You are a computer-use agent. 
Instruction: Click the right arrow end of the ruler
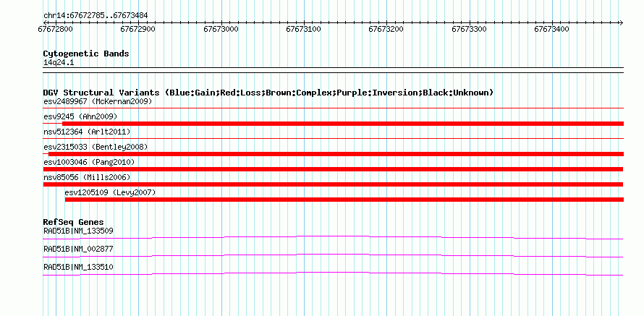pyautogui.click(x=621, y=22)
